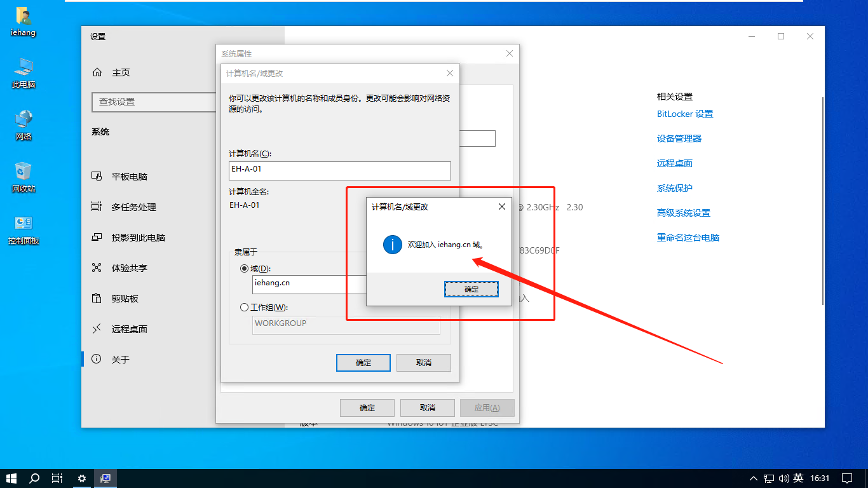Open the 控制面板 desktop icon
Screen dimensions: 868x488
24,229
